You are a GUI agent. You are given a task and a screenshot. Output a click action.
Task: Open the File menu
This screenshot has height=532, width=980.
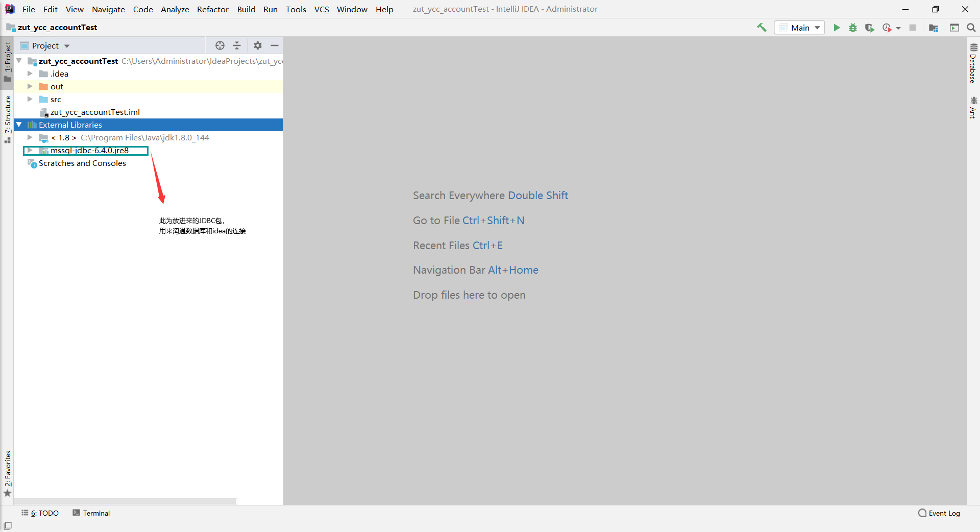coord(29,9)
